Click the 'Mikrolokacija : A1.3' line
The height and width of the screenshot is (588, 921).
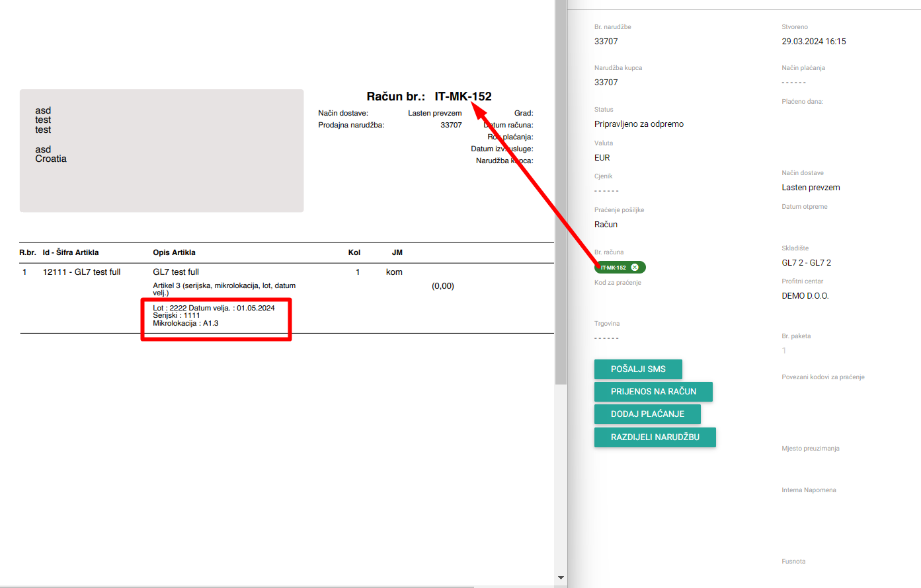click(185, 324)
